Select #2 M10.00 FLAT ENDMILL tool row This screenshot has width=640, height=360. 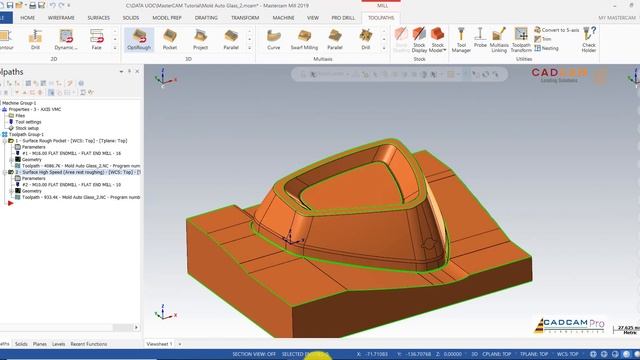[x=71, y=185]
